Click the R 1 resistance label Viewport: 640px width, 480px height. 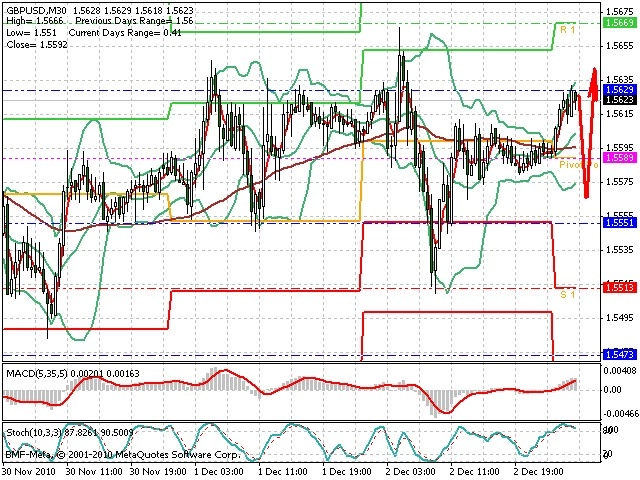567,30
